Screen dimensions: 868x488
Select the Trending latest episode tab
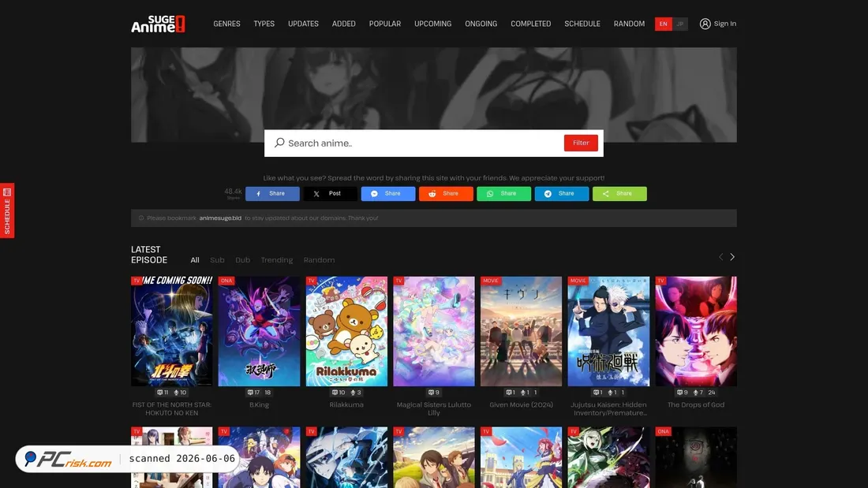[277, 260]
